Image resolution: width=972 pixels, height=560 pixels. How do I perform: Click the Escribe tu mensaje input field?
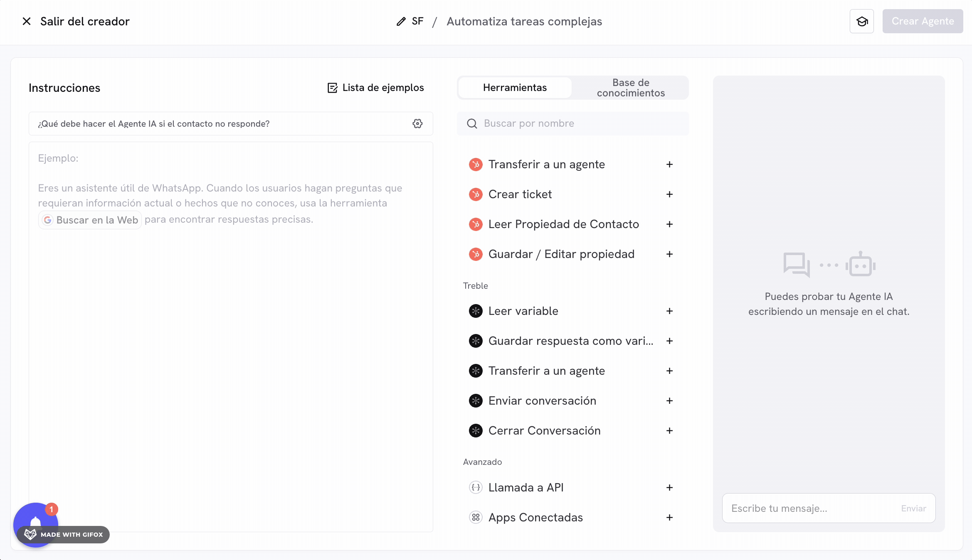[x=790, y=508]
